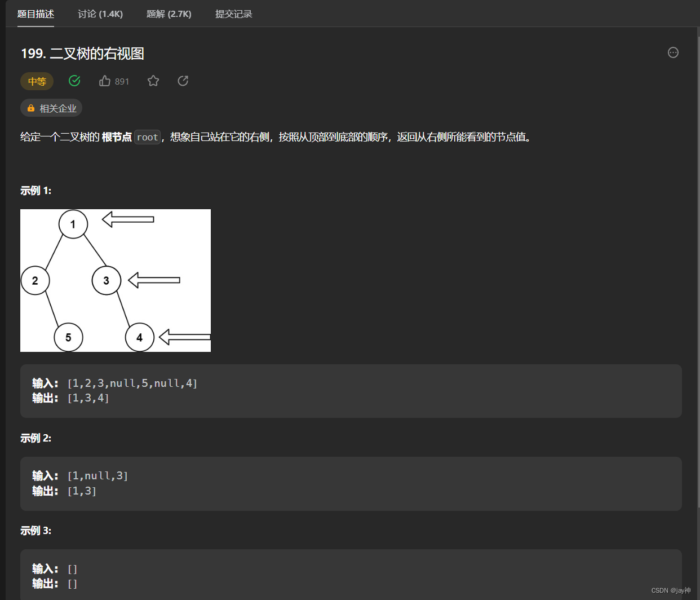Mark the problem solved via green check icon
Screen dimensions: 700x600
coord(74,81)
